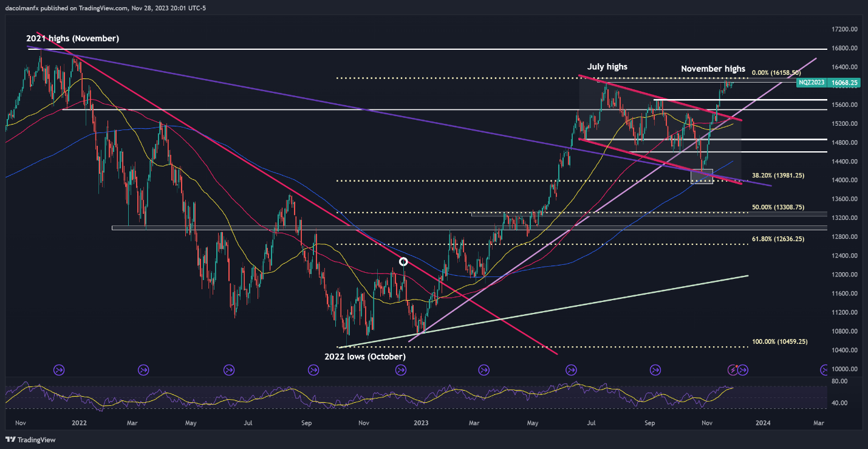Click the 13200.00 price axis label

click(845, 218)
